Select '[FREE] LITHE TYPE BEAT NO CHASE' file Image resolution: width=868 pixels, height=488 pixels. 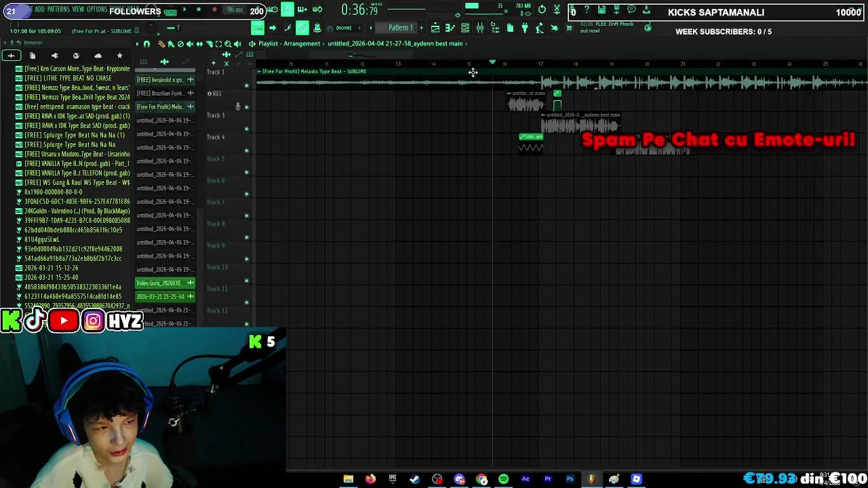tap(68, 78)
